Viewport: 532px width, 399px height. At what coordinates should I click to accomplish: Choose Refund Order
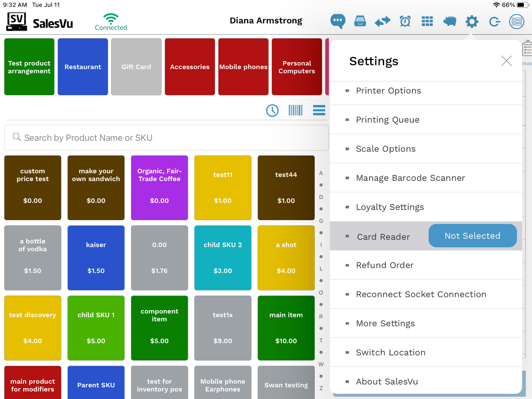tap(426, 265)
